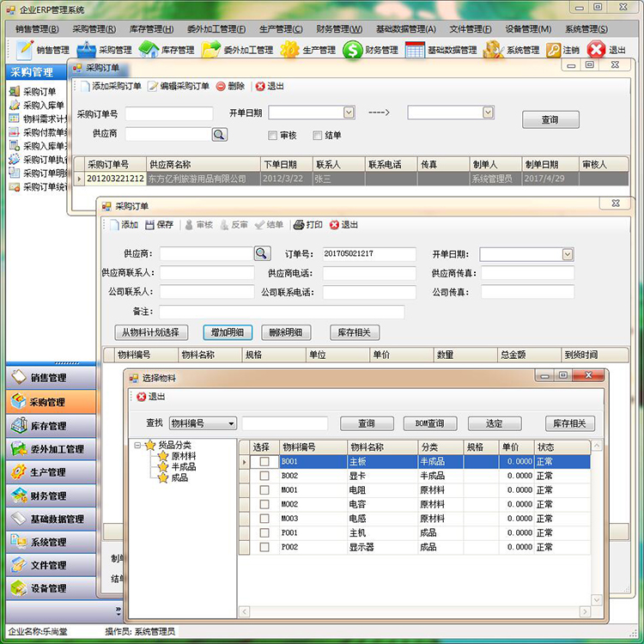The width and height of the screenshot is (644, 644).
Task: Open 销售管理 toolbar icon at top
Action: [25, 50]
